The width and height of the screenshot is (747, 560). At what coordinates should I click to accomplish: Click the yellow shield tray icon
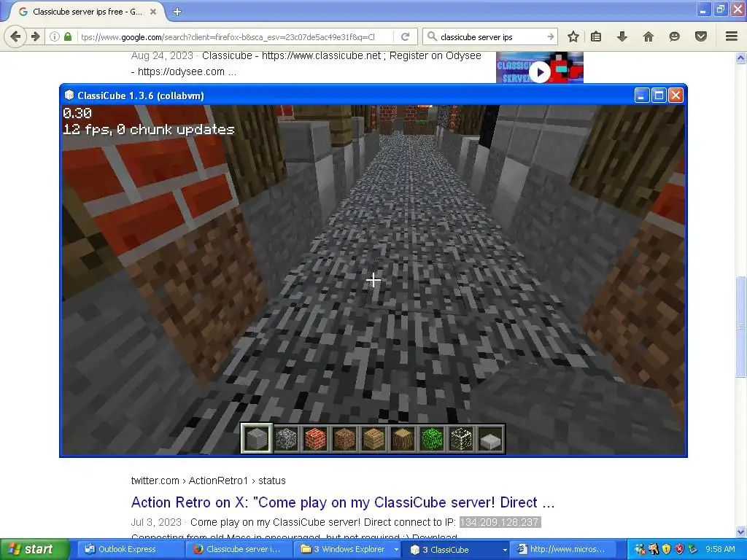667,549
